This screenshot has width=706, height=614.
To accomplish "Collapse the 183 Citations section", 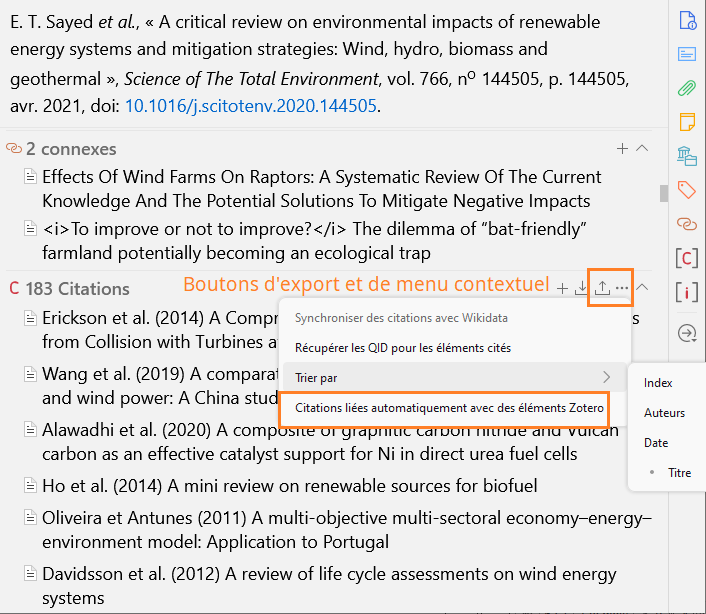I will tap(643, 288).
